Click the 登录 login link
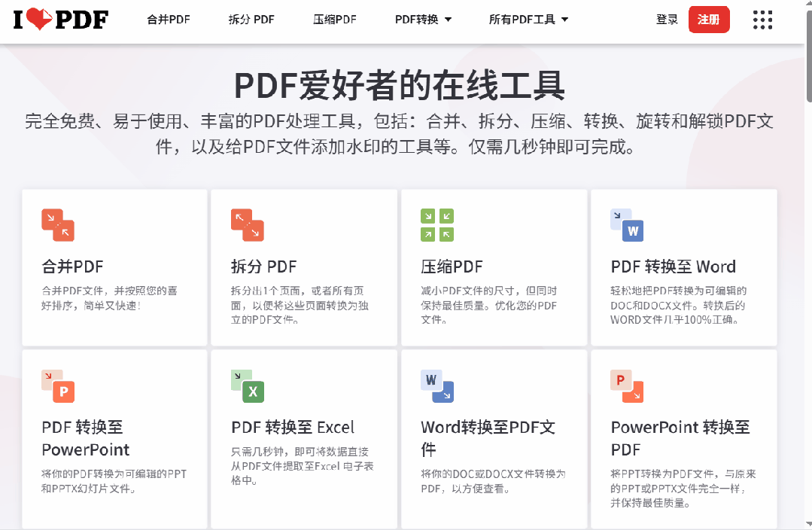Image resolution: width=812 pixels, height=530 pixels. coord(667,20)
